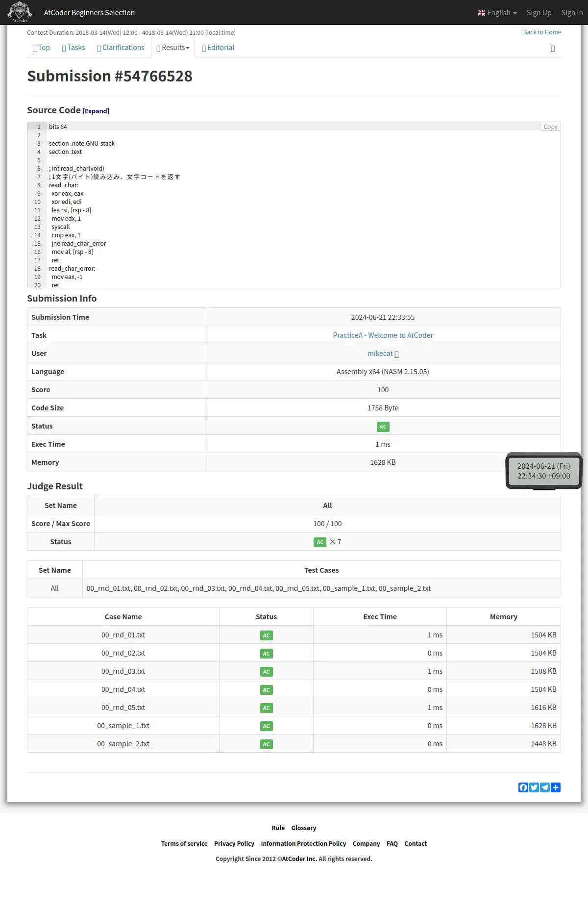Open Terms of service link
The width and height of the screenshot is (588, 912).
184,844
